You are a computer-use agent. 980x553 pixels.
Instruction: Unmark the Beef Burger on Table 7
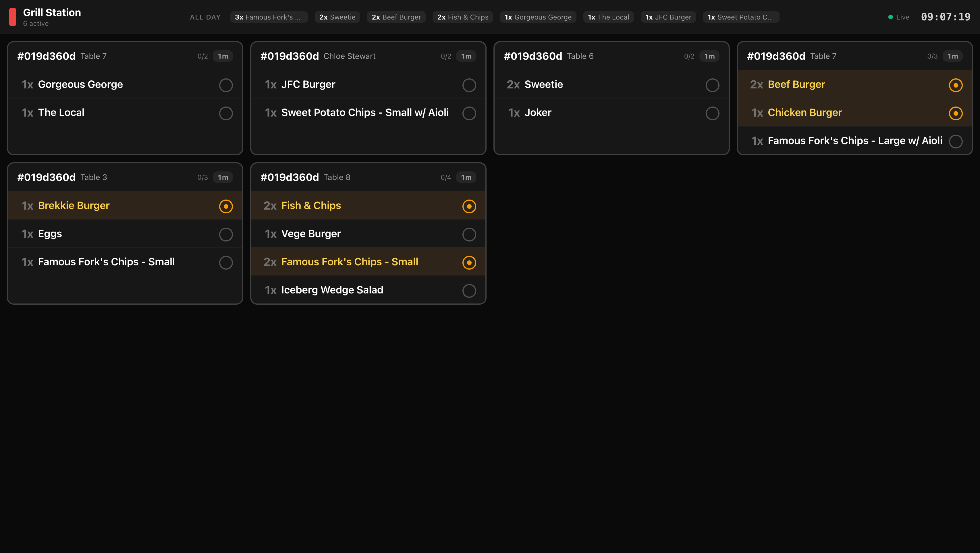[x=956, y=85]
